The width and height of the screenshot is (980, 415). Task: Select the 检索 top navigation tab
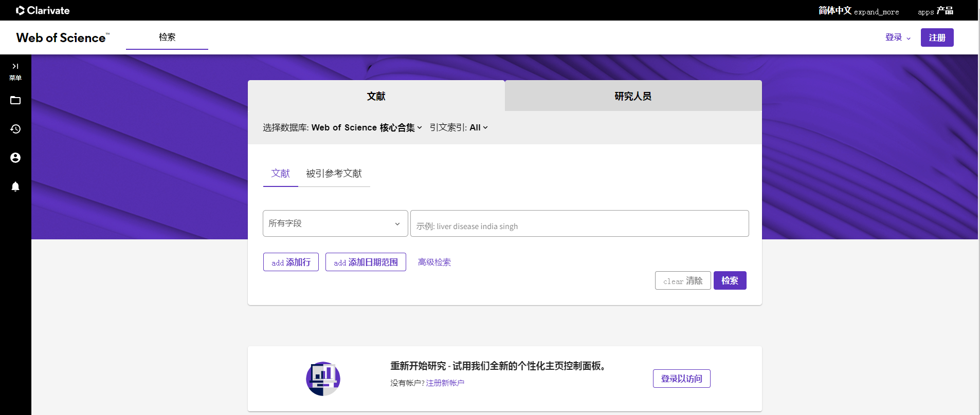pyautogui.click(x=167, y=37)
